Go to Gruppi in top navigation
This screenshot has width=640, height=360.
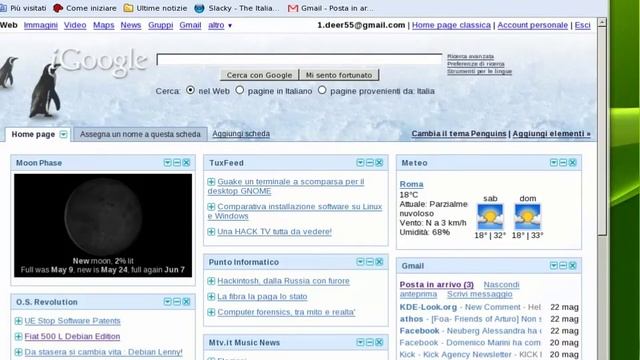click(x=160, y=25)
